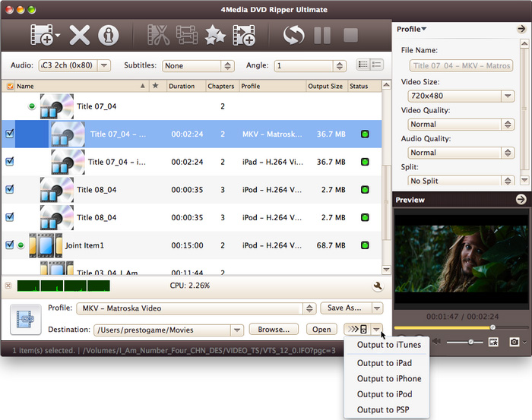Viewport: 532px width, 420px height.
Task: Uncheck the selected MKV Title 07_04 row
Action: coord(10,134)
